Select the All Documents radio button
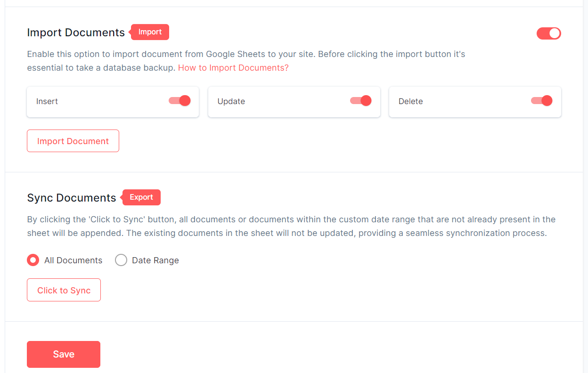Screen dimensions: 588x373 point(33,260)
